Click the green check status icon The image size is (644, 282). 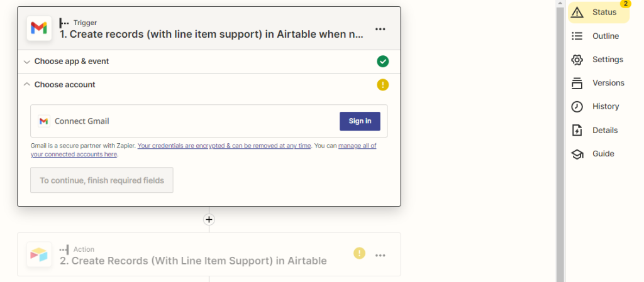click(383, 62)
